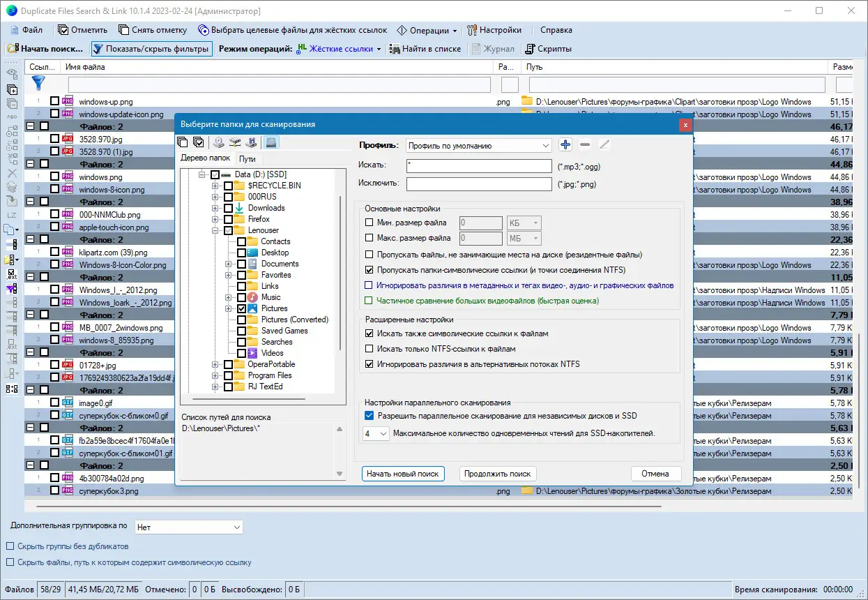Click the Искать input field
Image resolution: width=868 pixels, height=600 pixels.
[x=479, y=166]
